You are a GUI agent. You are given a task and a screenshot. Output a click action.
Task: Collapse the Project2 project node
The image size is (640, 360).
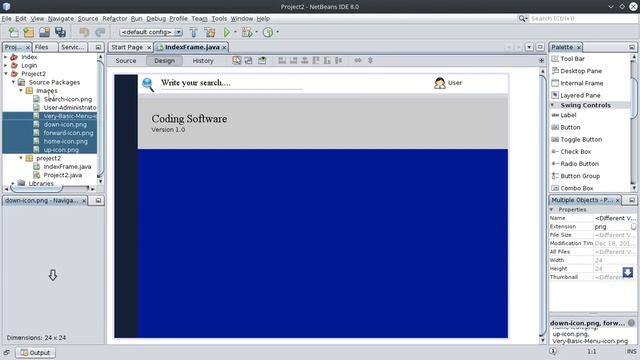[x=6, y=74]
